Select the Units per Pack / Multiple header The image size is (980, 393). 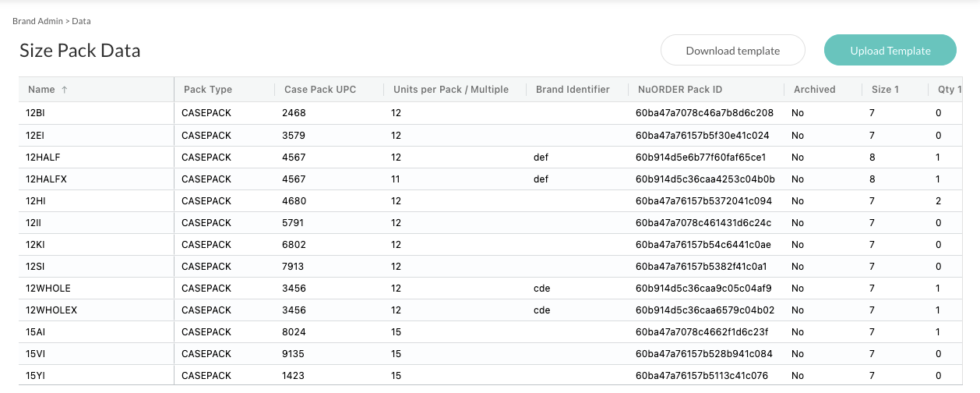451,90
